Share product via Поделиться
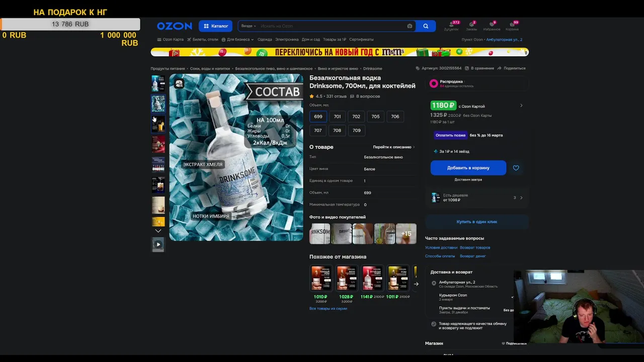 [x=511, y=68]
